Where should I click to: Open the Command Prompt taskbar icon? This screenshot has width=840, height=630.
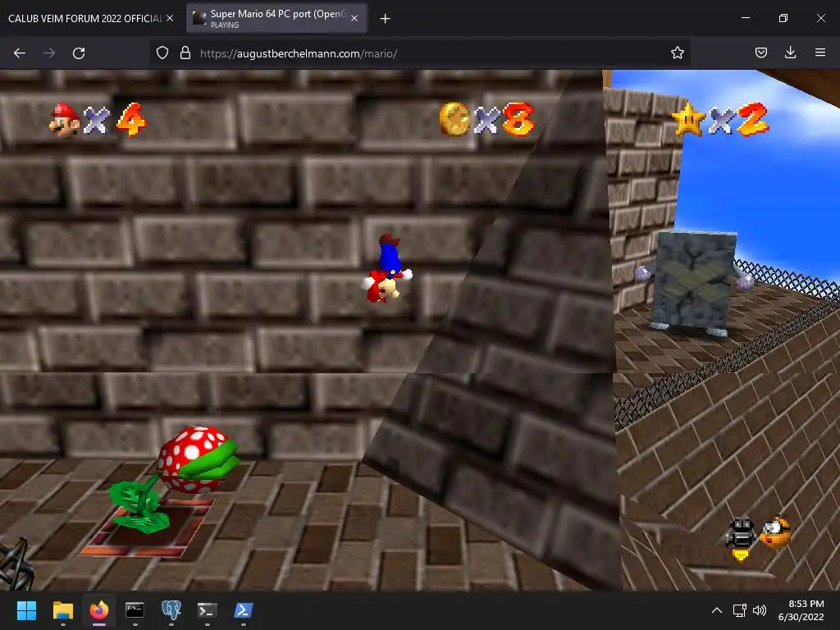[135, 610]
